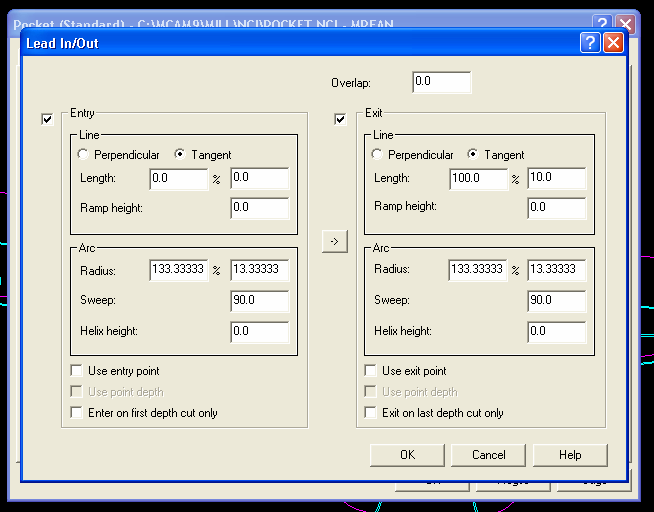Click the Cancel button

[488, 455]
